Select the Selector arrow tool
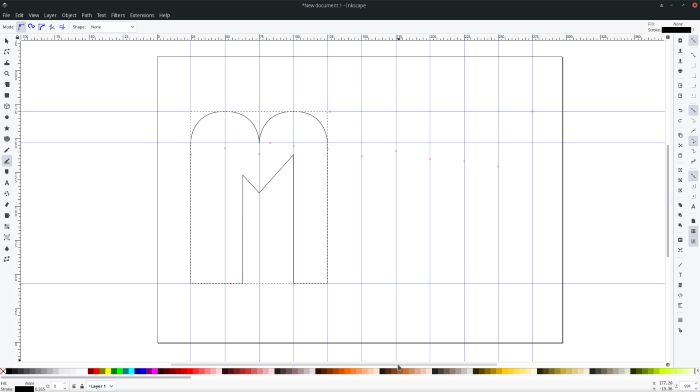This screenshot has width=700, height=392. tap(7, 41)
